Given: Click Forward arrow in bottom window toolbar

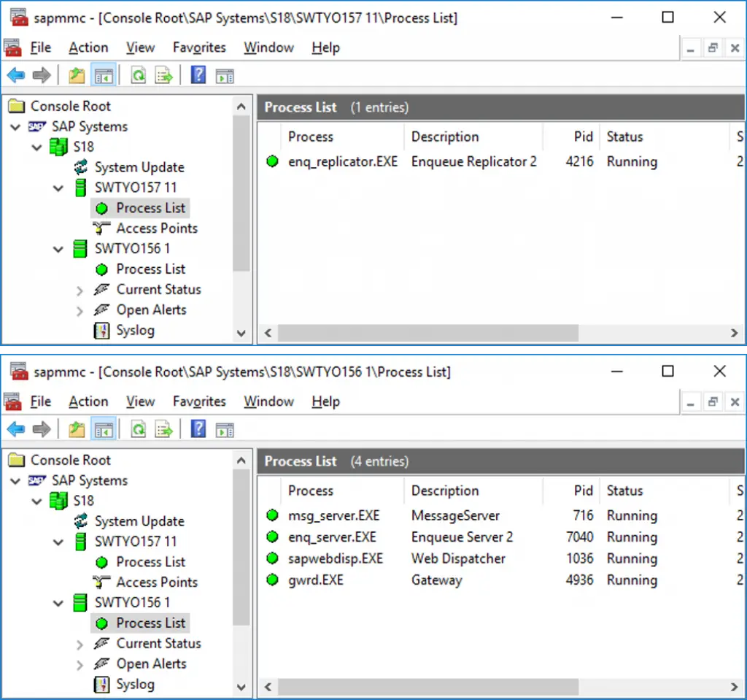Looking at the screenshot, I should point(42,429).
